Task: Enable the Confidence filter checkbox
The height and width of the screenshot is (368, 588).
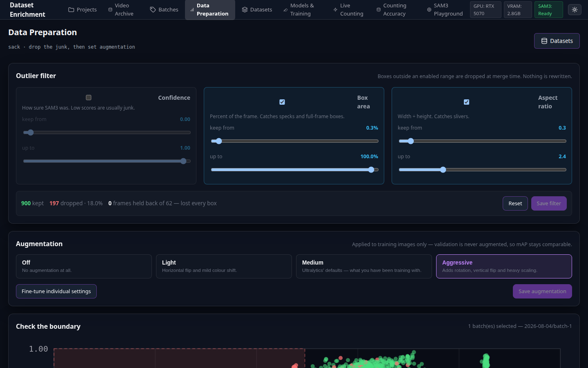Action: click(89, 98)
